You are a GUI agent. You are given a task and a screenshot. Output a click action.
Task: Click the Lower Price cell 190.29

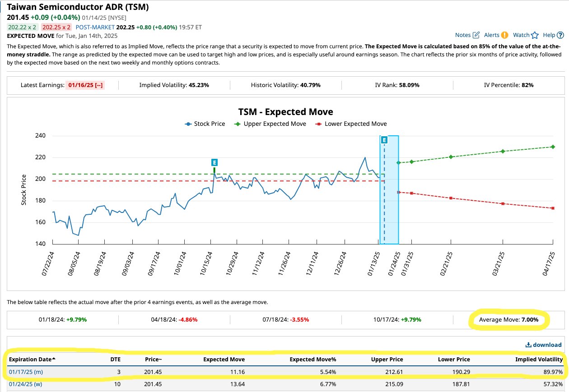click(x=460, y=372)
